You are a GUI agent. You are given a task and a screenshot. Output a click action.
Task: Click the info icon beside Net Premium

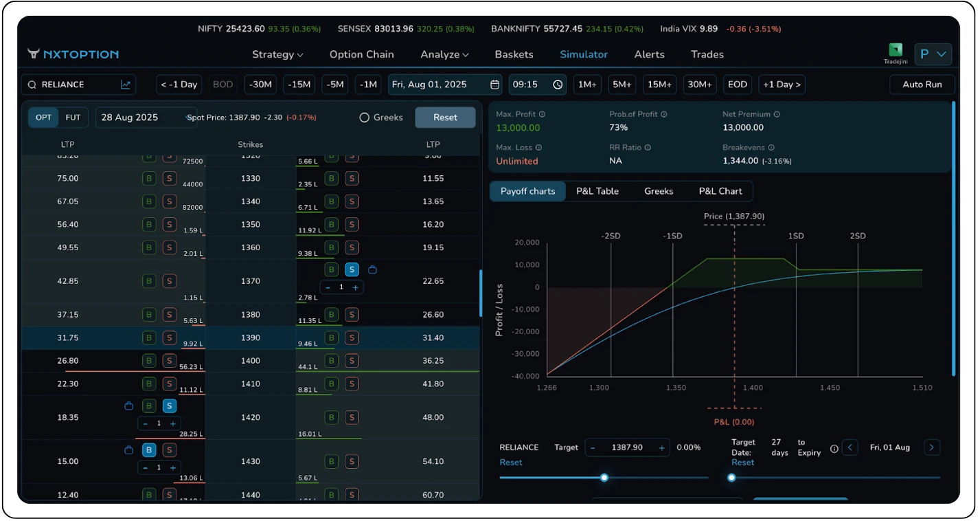coord(777,114)
